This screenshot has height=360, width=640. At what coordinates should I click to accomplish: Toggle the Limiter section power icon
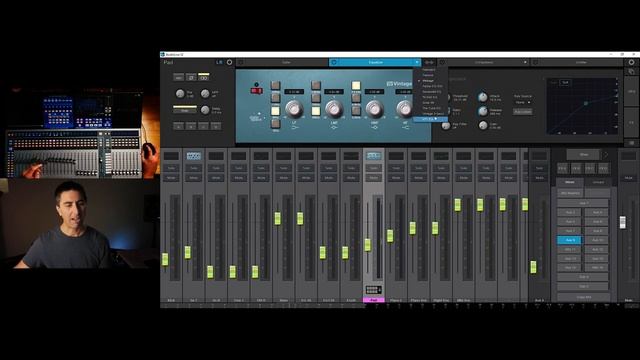(536, 62)
